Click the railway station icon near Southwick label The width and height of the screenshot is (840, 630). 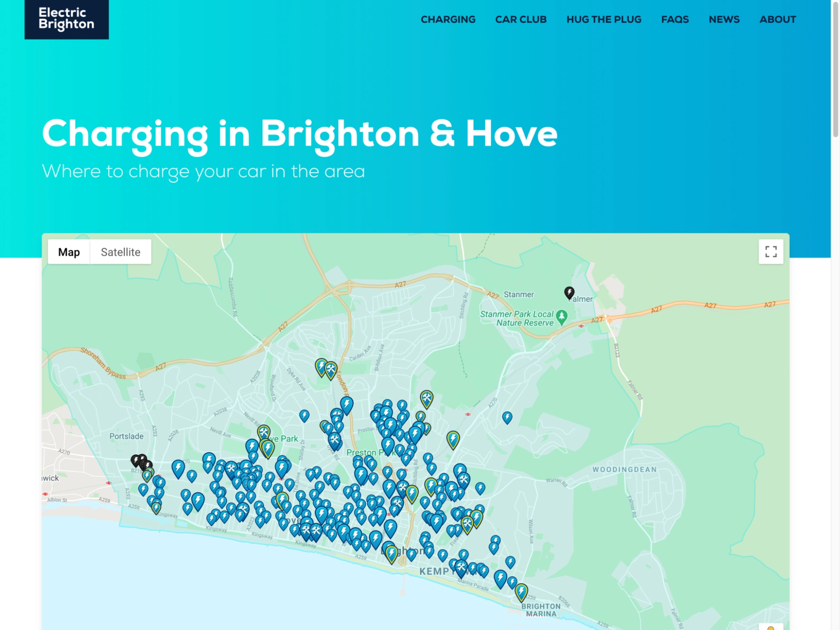45,494
